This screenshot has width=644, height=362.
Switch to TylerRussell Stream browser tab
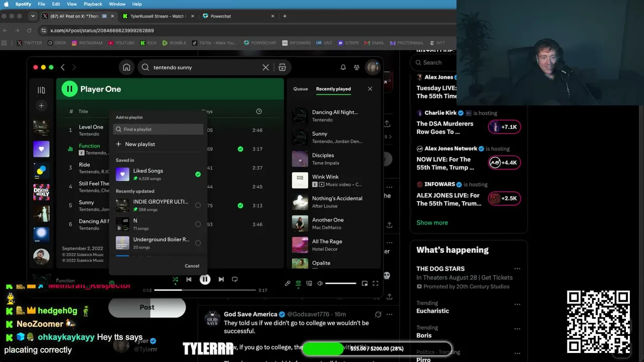click(x=157, y=16)
